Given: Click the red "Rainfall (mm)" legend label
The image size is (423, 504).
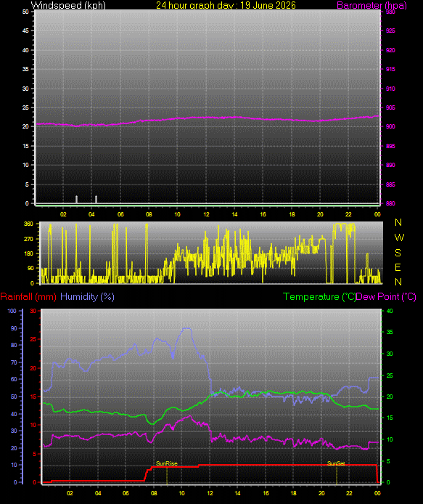Looking at the screenshot, I should click(x=28, y=297).
